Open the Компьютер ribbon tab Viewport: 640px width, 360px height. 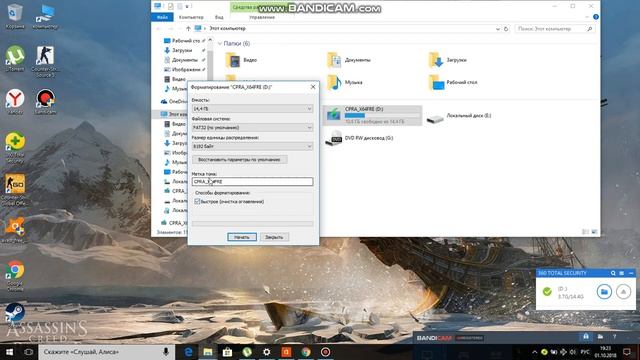coord(191,17)
